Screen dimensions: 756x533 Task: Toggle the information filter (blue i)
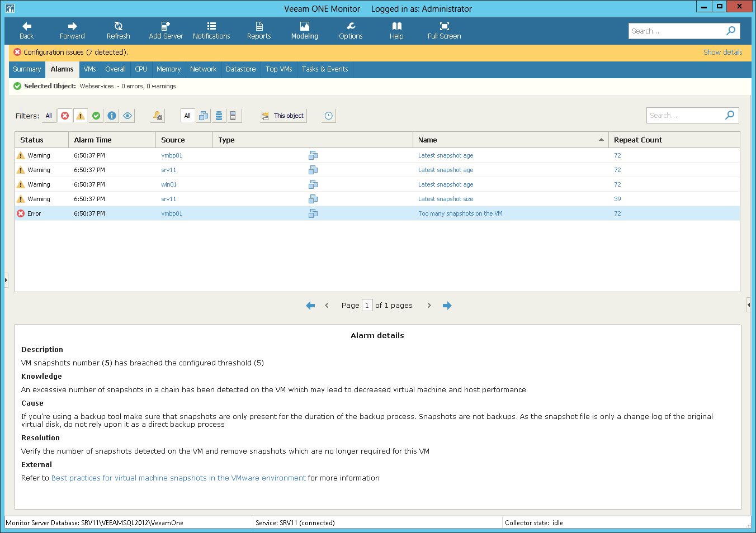[x=112, y=116]
